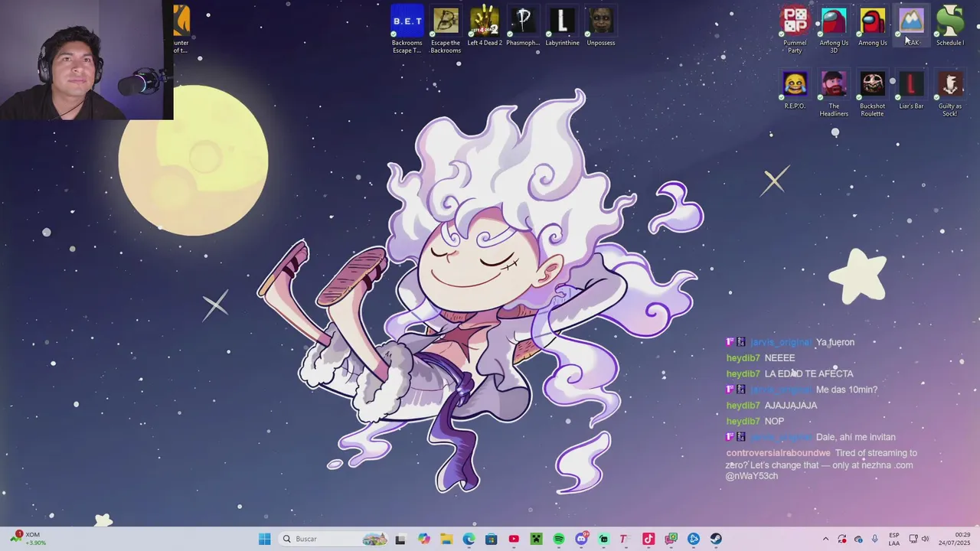Screen dimensions: 980x551
Task: Open Task View from the taskbar
Action: pyautogui.click(x=400, y=539)
